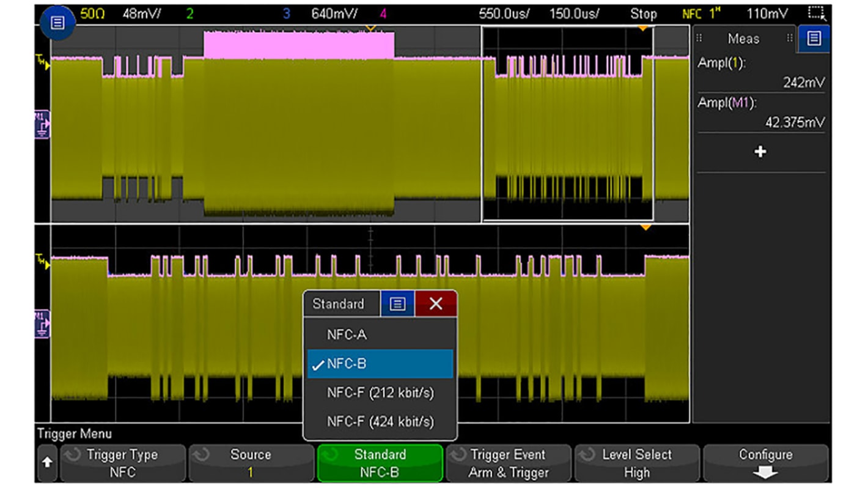This screenshot has width=868, height=488.
Task: Open the Trigger Type softkey
Action: 122,463
